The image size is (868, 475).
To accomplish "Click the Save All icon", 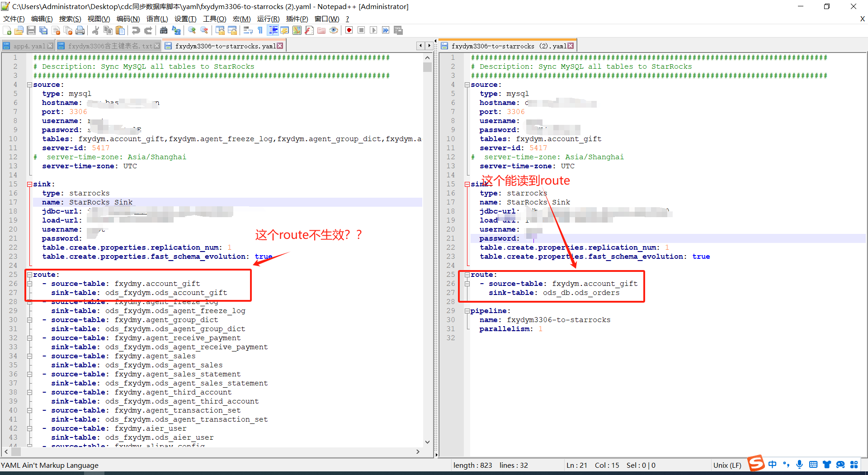I will pyautogui.click(x=43, y=30).
